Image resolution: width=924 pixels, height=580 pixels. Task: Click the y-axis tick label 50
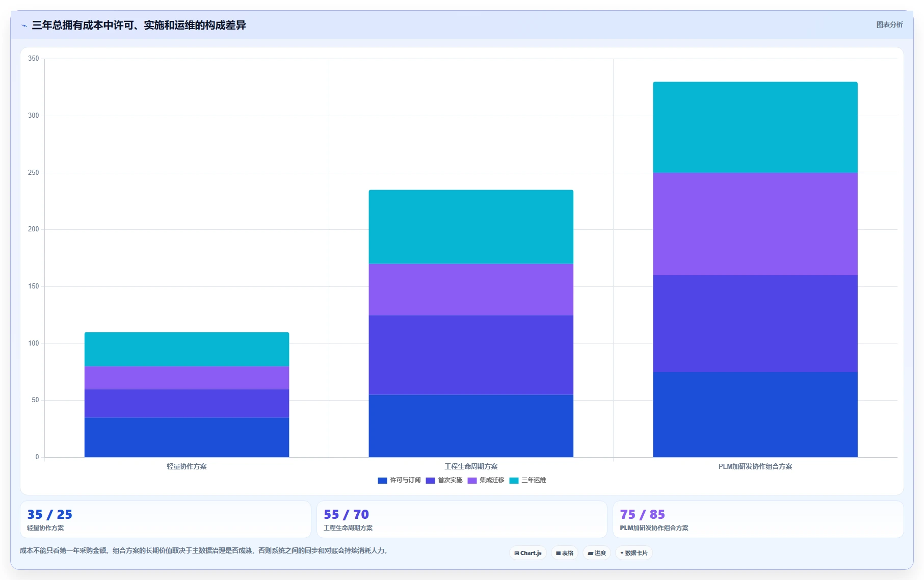36,400
